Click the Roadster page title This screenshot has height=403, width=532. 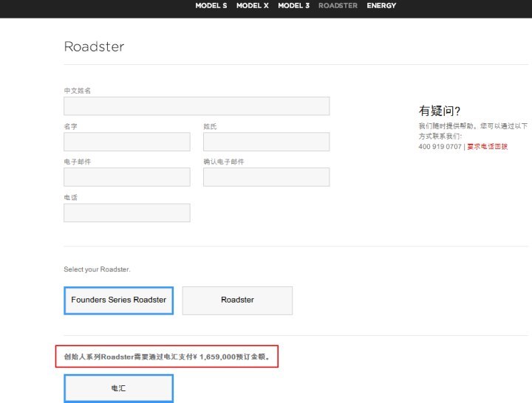94,46
